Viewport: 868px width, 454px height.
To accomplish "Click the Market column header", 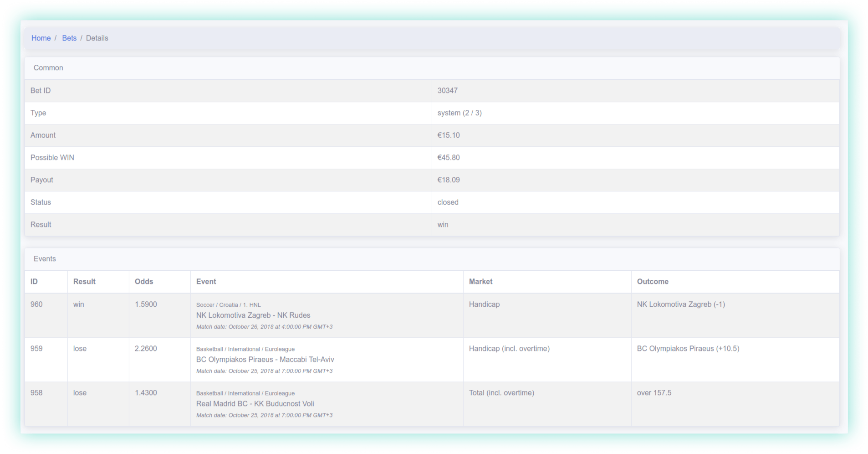I will coord(480,281).
